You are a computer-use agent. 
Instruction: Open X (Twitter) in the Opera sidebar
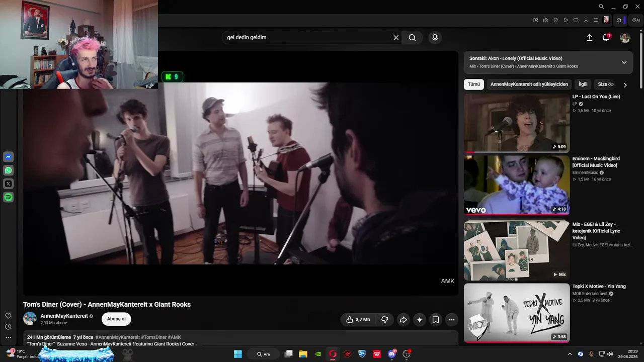9,184
